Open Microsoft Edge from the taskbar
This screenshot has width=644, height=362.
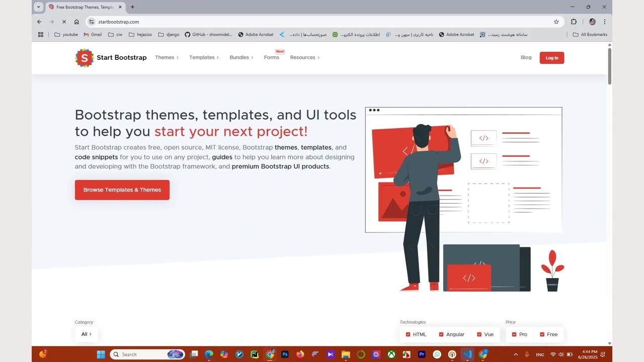209,354
